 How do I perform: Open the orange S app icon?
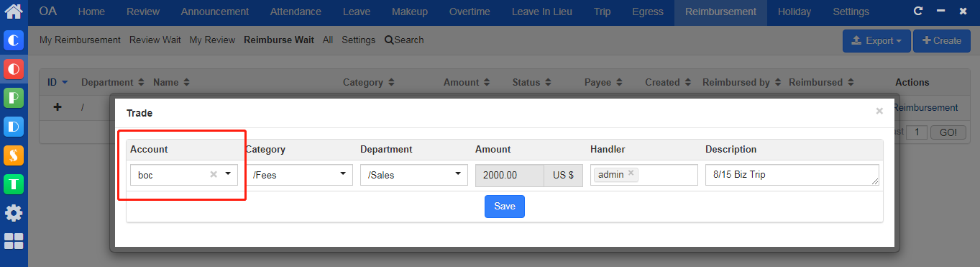coord(14,155)
